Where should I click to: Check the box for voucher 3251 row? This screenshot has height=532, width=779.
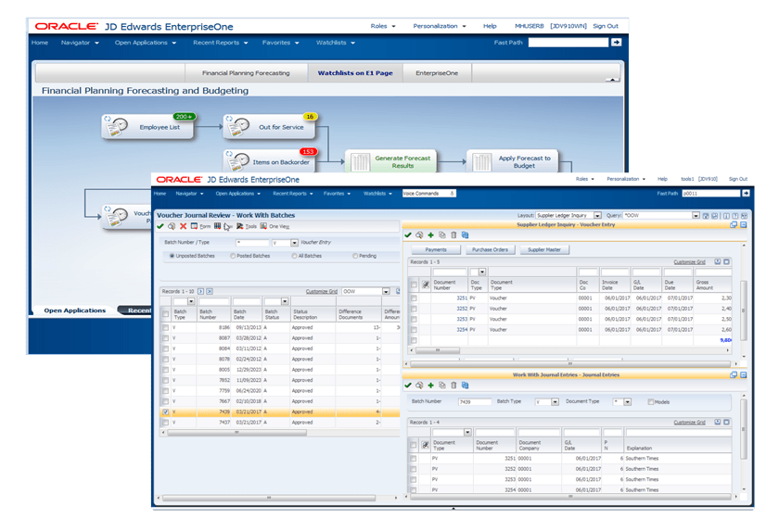tap(414, 298)
